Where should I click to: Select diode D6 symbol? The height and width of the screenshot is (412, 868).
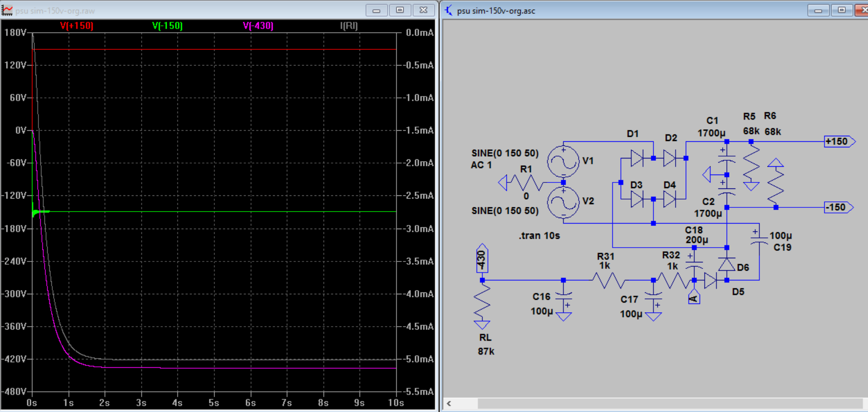click(727, 264)
